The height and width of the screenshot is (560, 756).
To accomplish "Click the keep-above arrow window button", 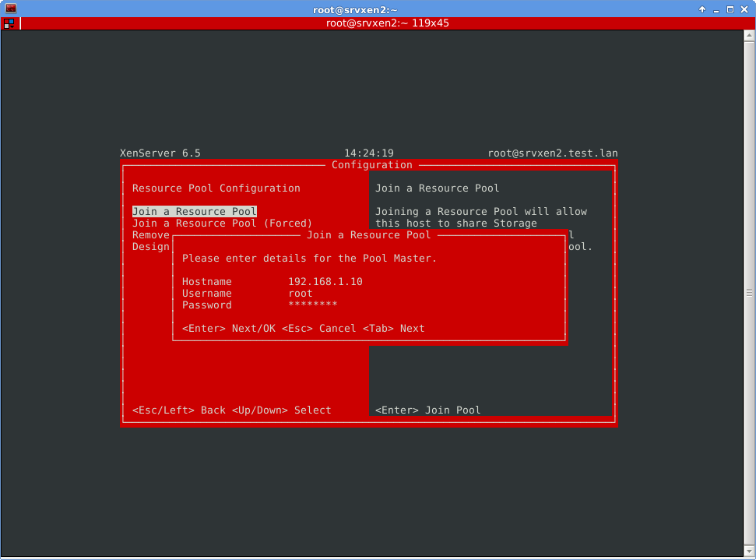I will 702,9.
